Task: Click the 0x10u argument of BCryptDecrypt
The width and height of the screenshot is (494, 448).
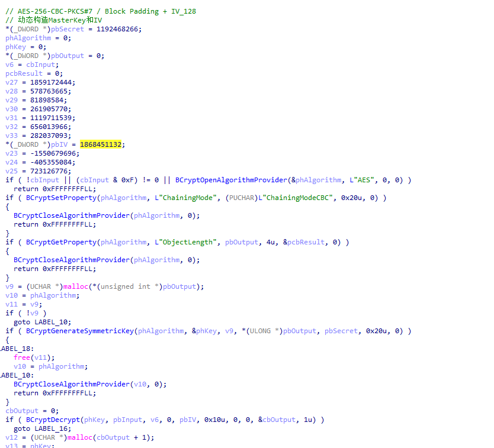Action: (x=214, y=420)
